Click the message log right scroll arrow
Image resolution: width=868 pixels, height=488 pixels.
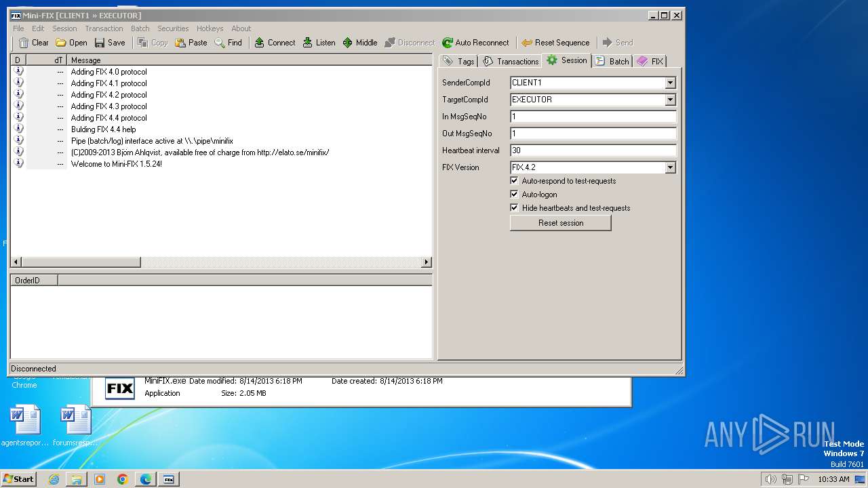(x=427, y=262)
